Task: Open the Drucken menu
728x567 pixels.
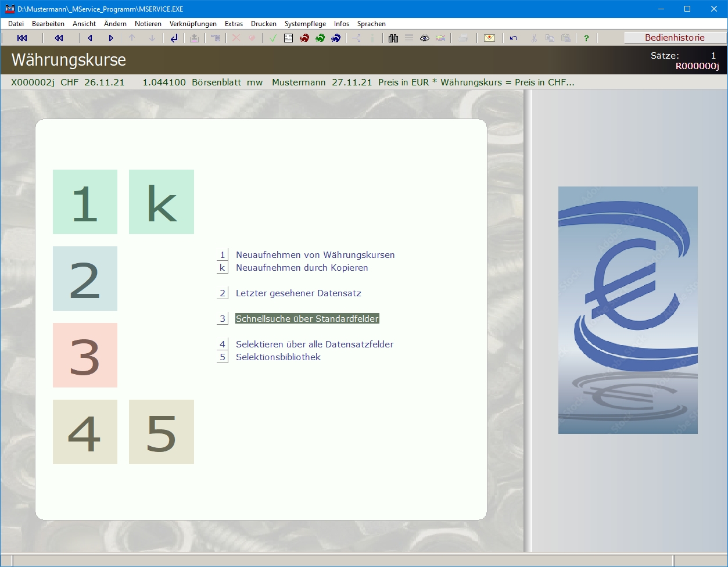Action: coord(264,24)
